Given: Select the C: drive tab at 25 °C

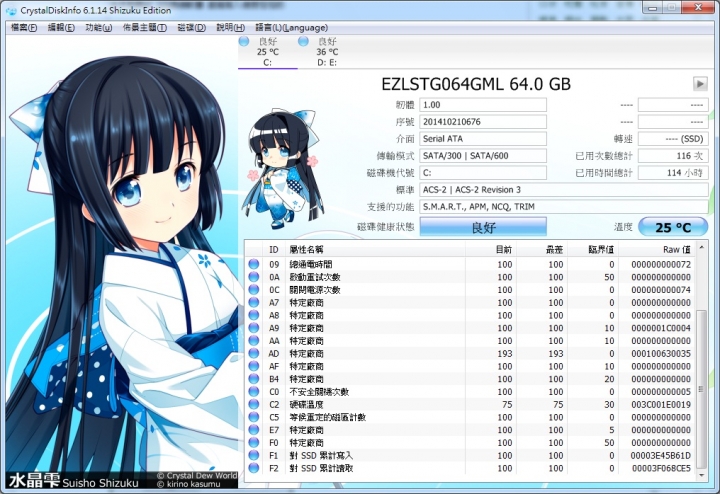Looking at the screenshot, I should (268, 51).
